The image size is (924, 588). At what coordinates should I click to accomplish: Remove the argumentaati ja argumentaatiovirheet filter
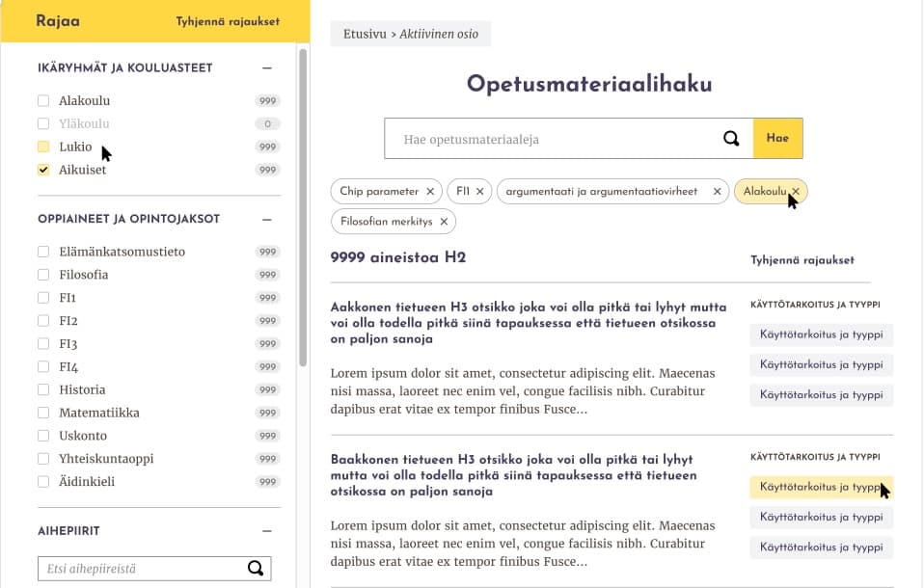[x=717, y=191]
